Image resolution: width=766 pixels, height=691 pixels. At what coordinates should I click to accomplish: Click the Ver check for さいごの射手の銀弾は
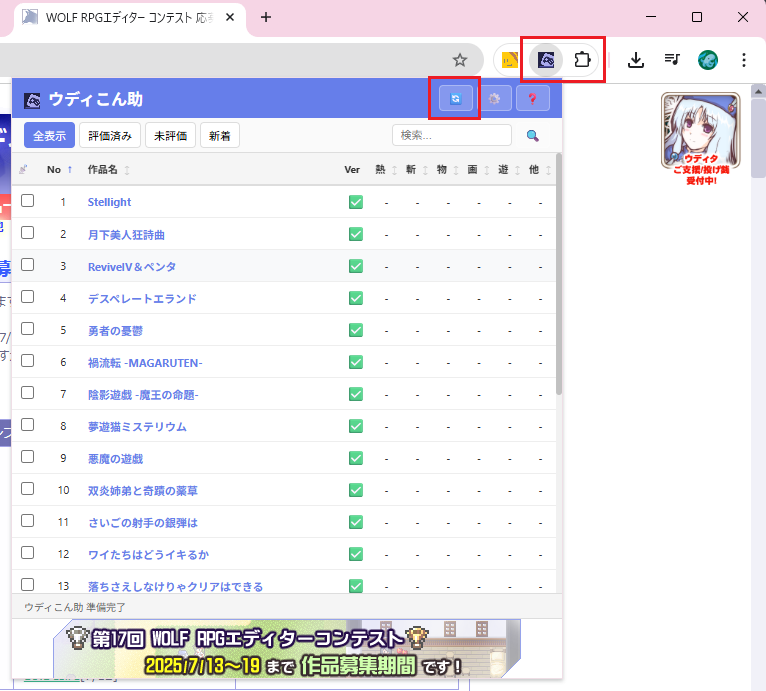tap(356, 522)
